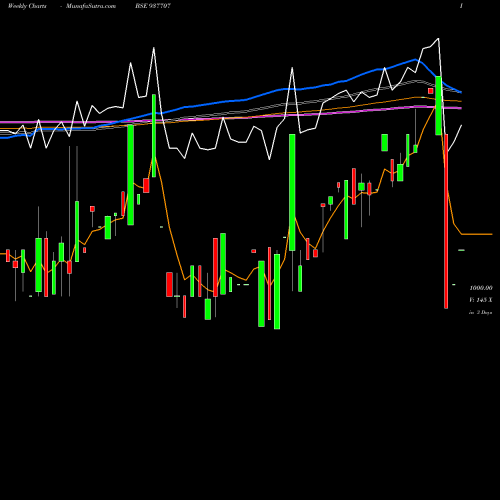Click the small red candle beside the last green candle
Viewport: 500px width, 500px height.
tap(431, 91)
